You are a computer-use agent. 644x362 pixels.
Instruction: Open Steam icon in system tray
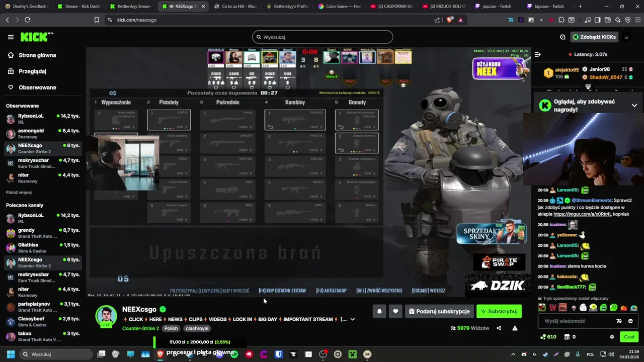point(545,354)
